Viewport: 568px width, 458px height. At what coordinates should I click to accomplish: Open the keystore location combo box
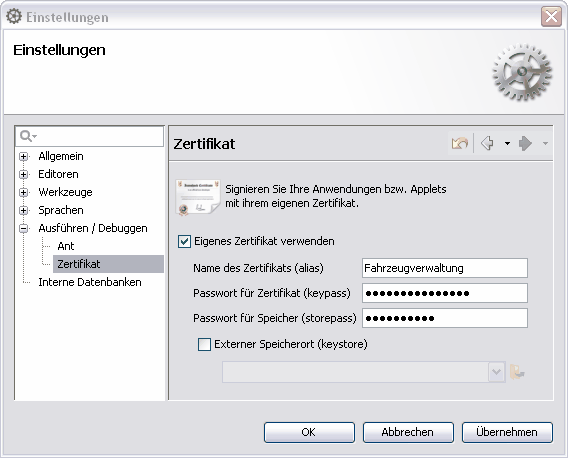pos(363,372)
